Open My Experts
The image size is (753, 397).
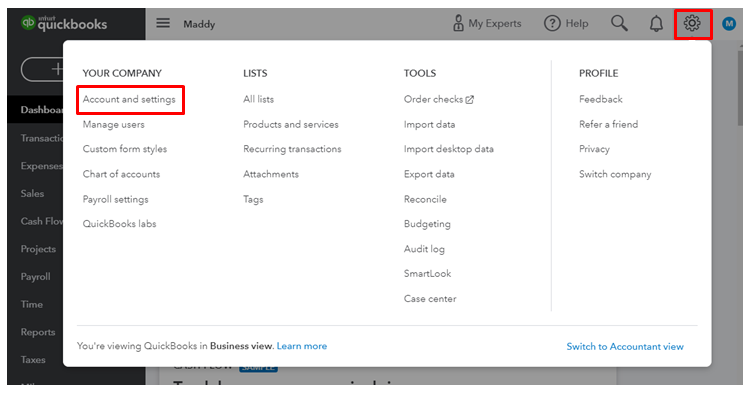click(x=487, y=23)
